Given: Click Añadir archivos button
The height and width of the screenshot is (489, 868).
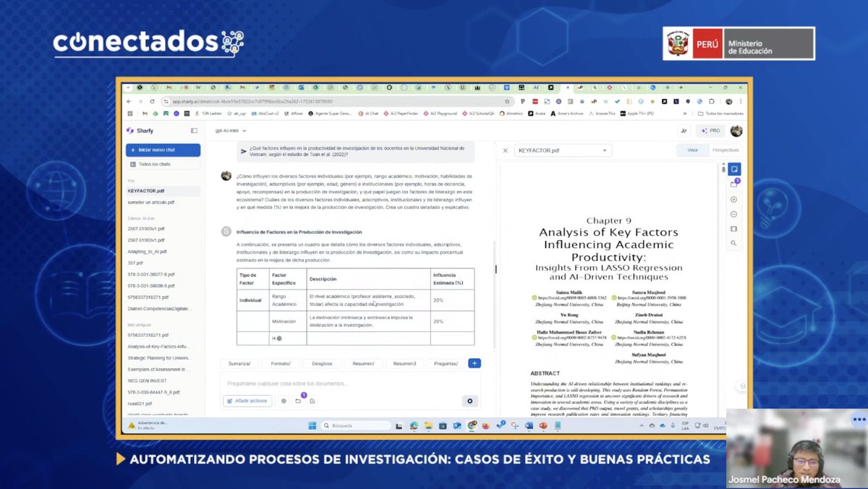Looking at the screenshot, I should click(x=247, y=401).
